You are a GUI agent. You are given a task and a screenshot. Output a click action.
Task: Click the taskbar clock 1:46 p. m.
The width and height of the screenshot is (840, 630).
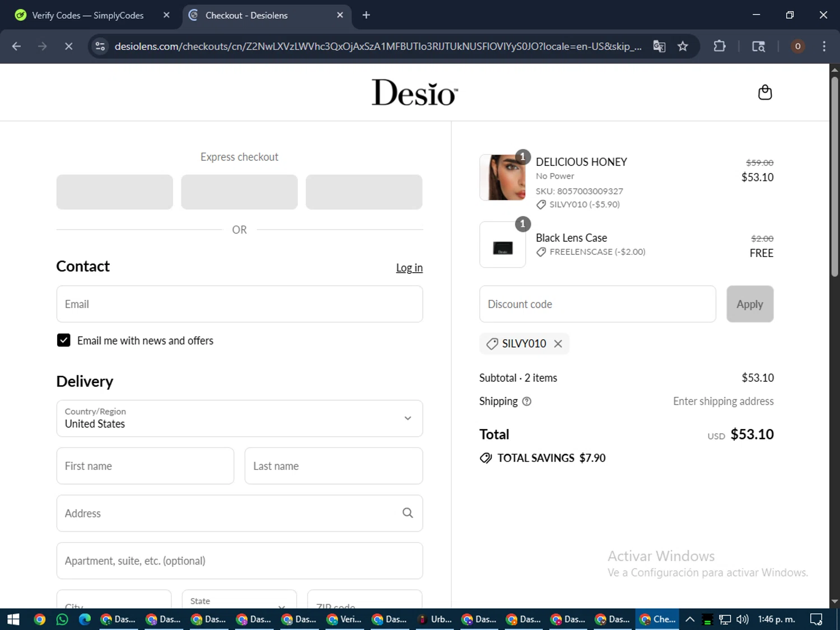(776, 619)
